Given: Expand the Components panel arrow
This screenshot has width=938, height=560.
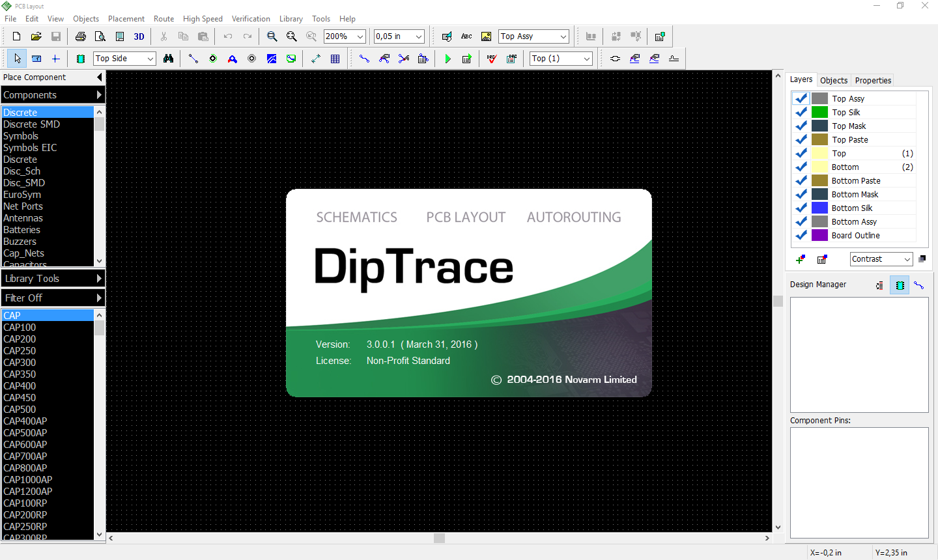Looking at the screenshot, I should [99, 95].
